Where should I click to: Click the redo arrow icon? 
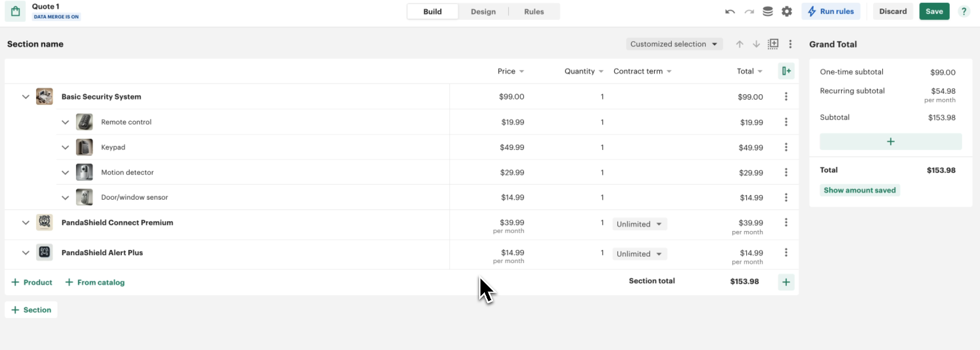749,11
